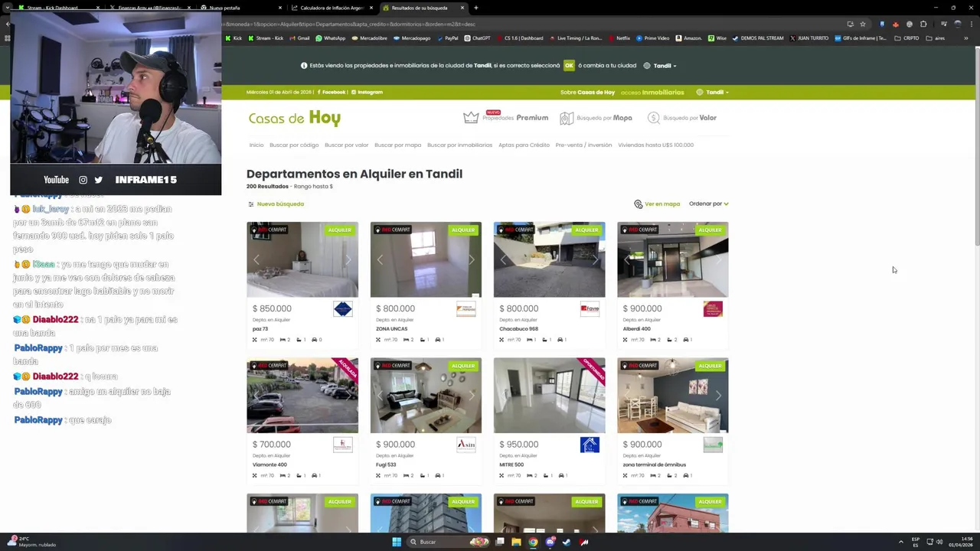Click the agency logo on MITRE 500 card
980x551 pixels.
tap(590, 445)
